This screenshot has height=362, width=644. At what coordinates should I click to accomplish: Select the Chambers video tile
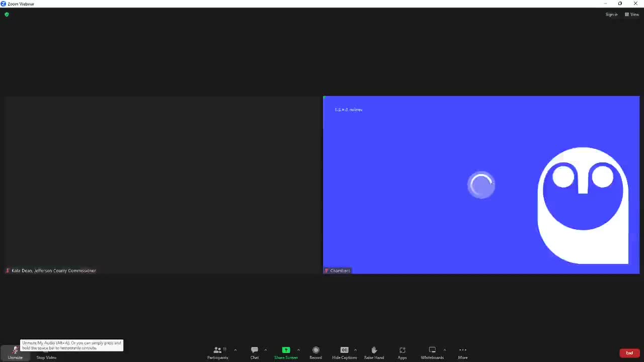click(481, 185)
